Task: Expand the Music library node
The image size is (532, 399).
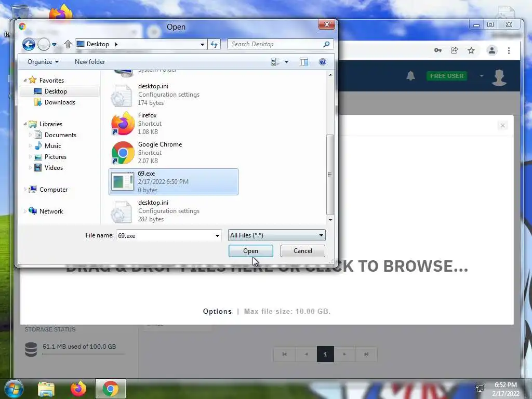Action: [x=30, y=146]
